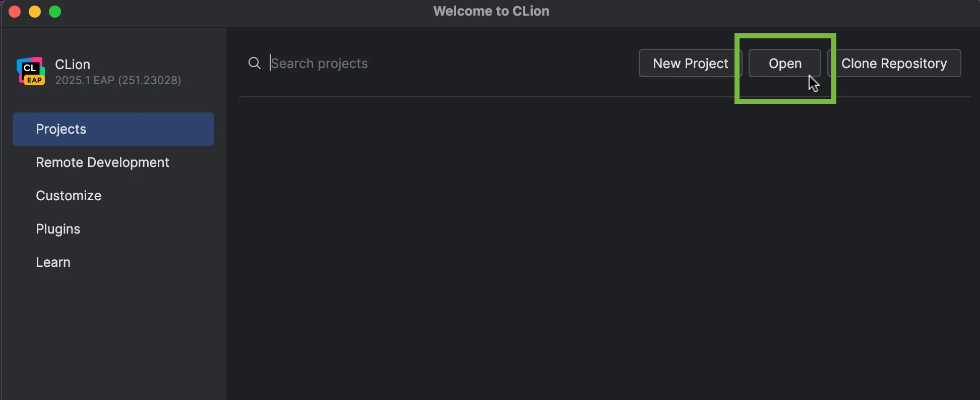The width and height of the screenshot is (980, 400).
Task: Click the CLion EAP logo icon
Action: click(x=31, y=72)
